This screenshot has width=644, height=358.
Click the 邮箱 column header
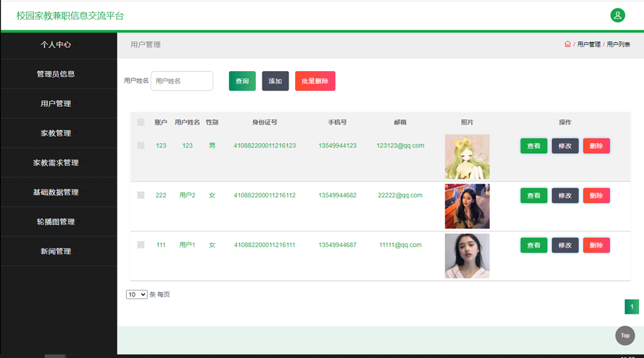[x=400, y=122]
